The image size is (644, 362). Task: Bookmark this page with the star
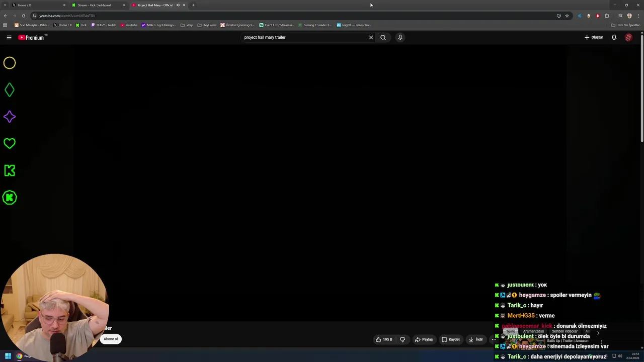pos(567,16)
